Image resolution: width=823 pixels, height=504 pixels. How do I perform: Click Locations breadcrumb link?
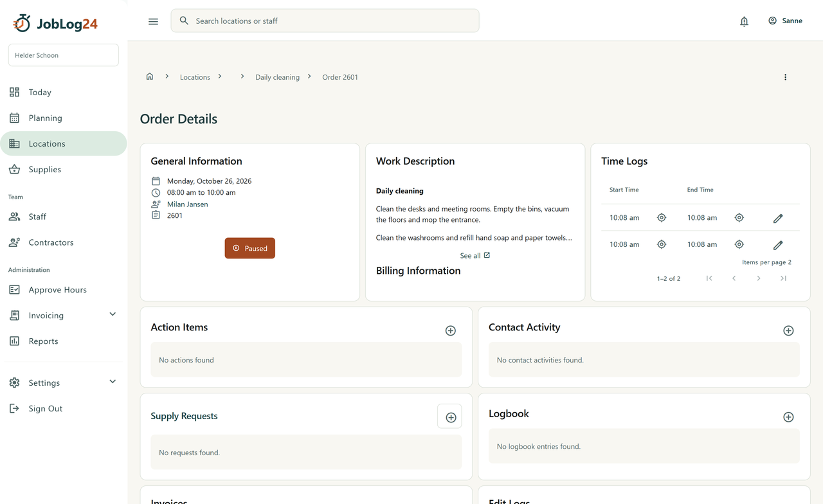(x=195, y=77)
